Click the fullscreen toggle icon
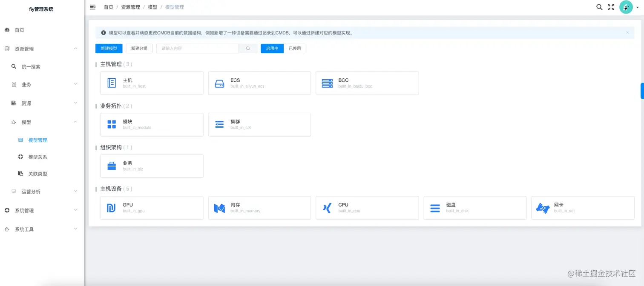 [611, 7]
